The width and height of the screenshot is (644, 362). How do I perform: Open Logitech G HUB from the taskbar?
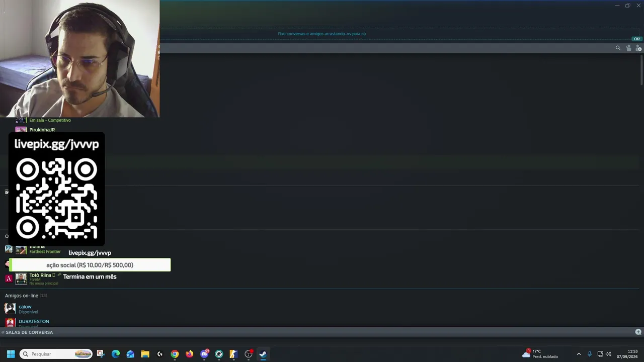click(160, 354)
